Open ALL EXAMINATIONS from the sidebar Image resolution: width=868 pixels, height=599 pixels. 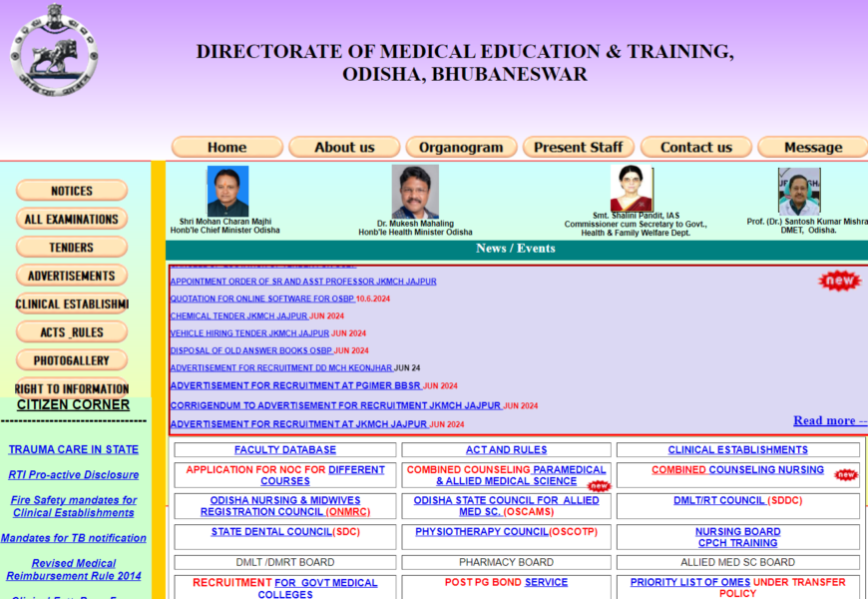pos(72,219)
